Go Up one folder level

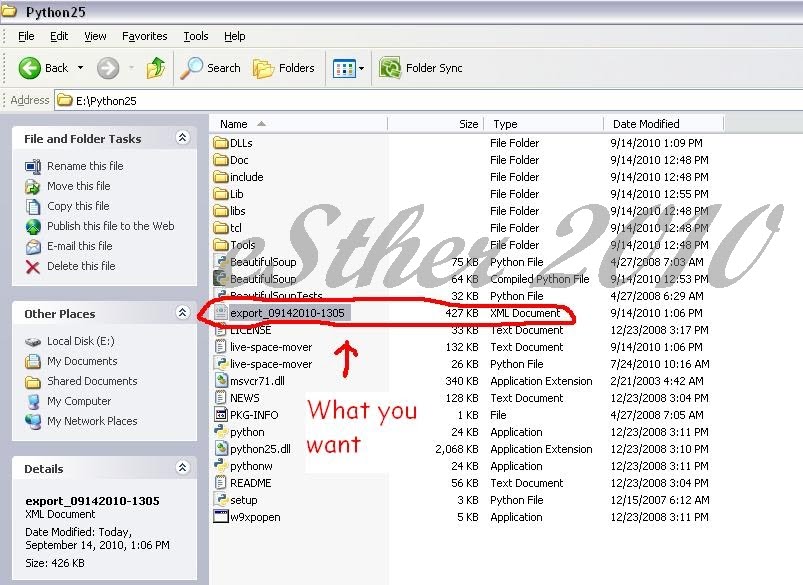click(x=156, y=68)
